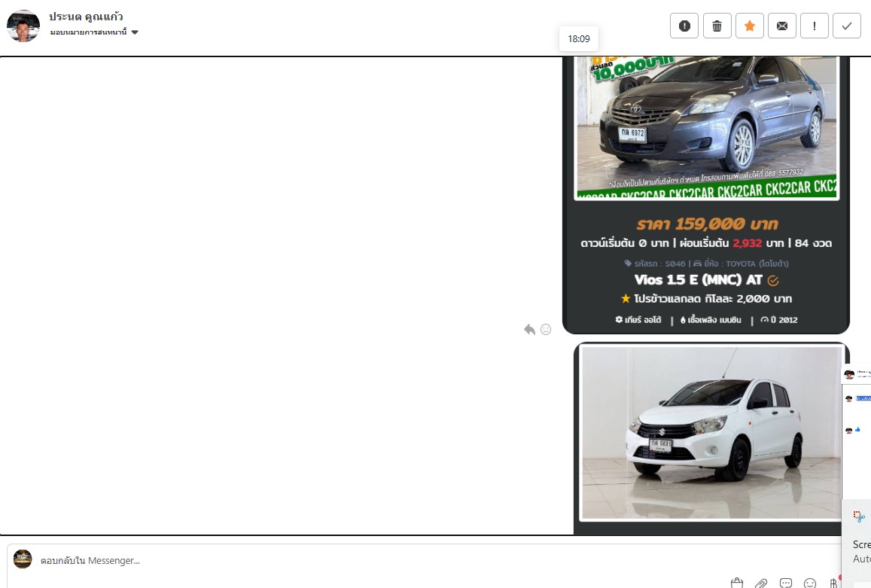The image size is (871, 588).
Task: Click the car code S046 Toyota line
Action: click(x=706, y=264)
